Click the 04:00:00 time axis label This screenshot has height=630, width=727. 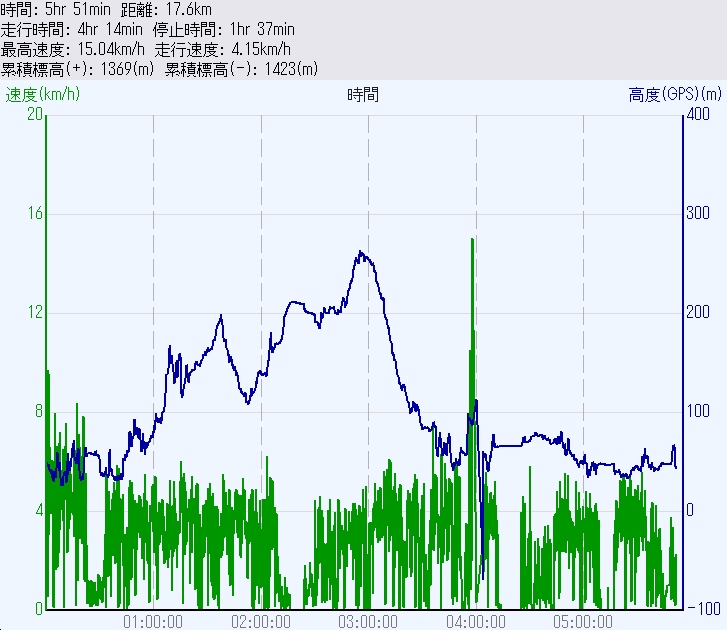click(476, 621)
